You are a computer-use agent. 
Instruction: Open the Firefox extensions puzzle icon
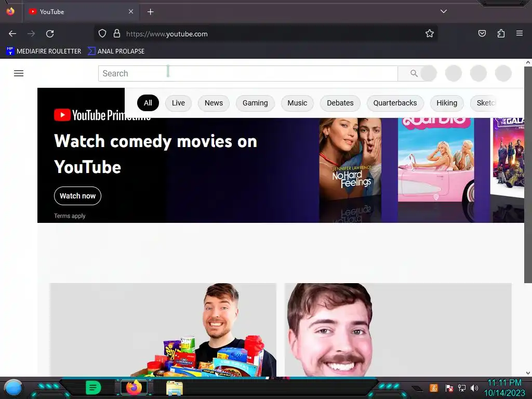[501, 33]
